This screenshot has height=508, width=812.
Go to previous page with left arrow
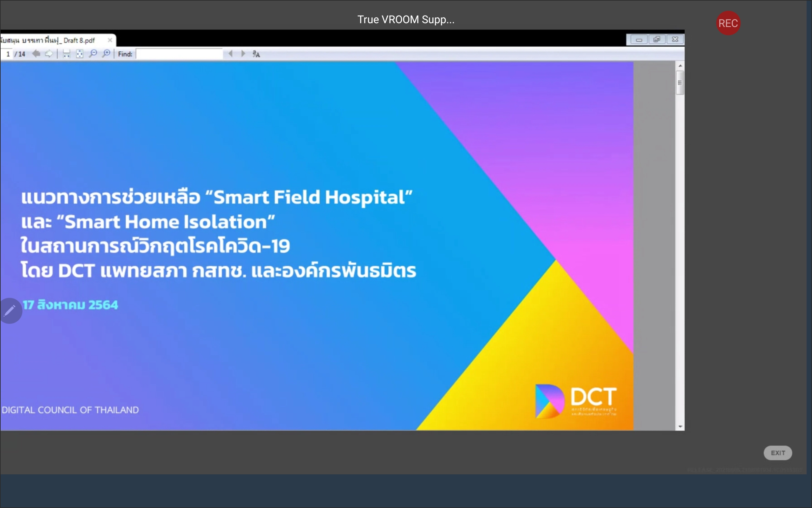pyautogui.click(x=36, y=54)
